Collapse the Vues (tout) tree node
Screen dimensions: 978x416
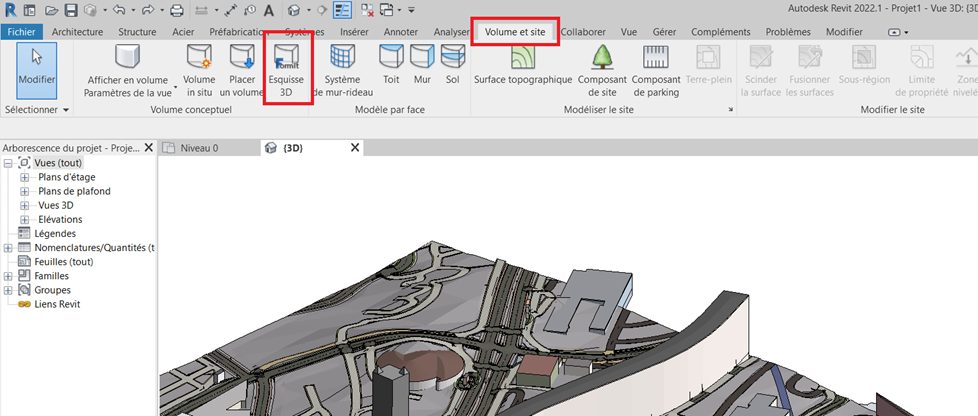click(9, 163)
